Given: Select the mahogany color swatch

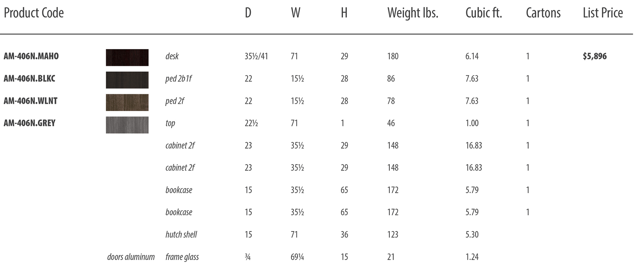Looking at the screenshot, I should click(127, 57).
